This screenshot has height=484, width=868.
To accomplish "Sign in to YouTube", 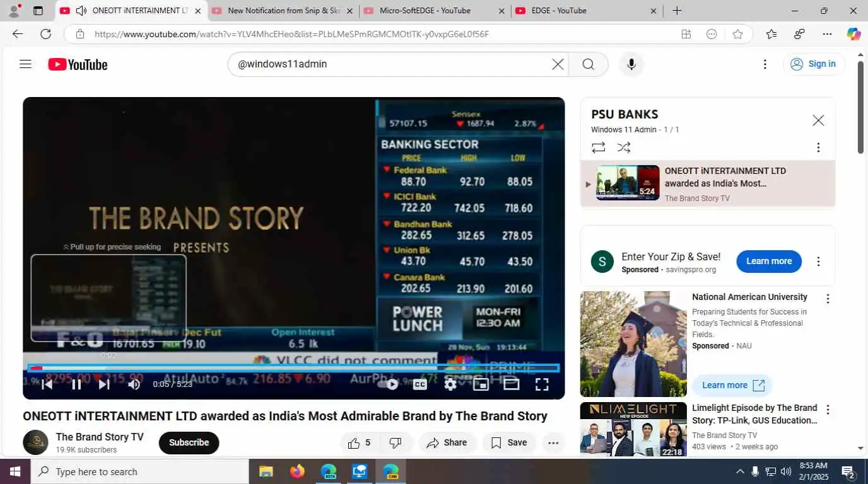I will 814,64.
